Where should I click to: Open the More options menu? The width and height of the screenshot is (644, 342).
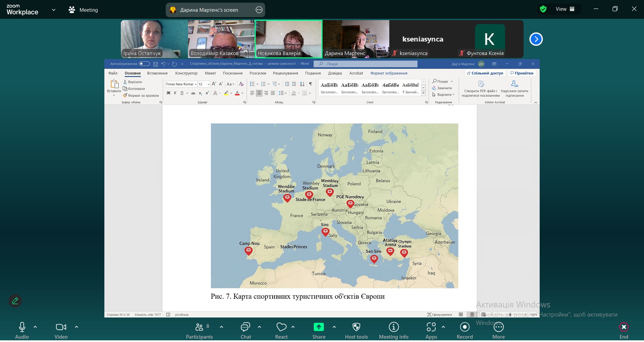(x=498, y=327)
